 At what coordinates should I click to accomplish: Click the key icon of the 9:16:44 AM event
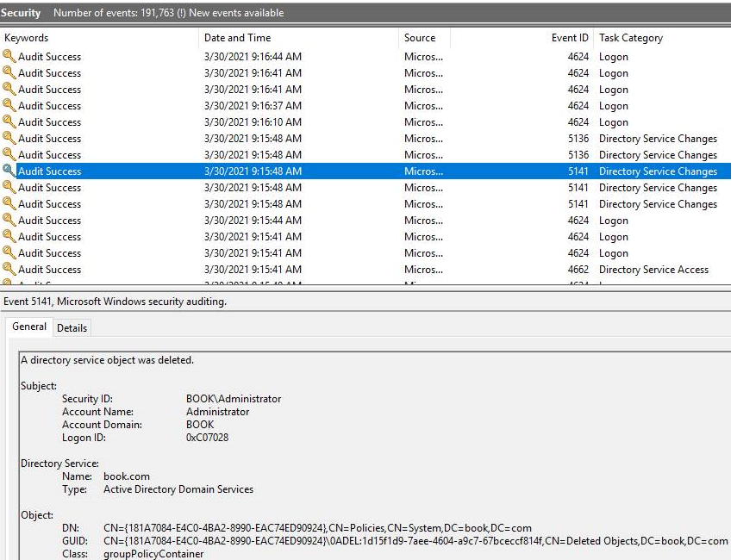click(x=9, y=56)
